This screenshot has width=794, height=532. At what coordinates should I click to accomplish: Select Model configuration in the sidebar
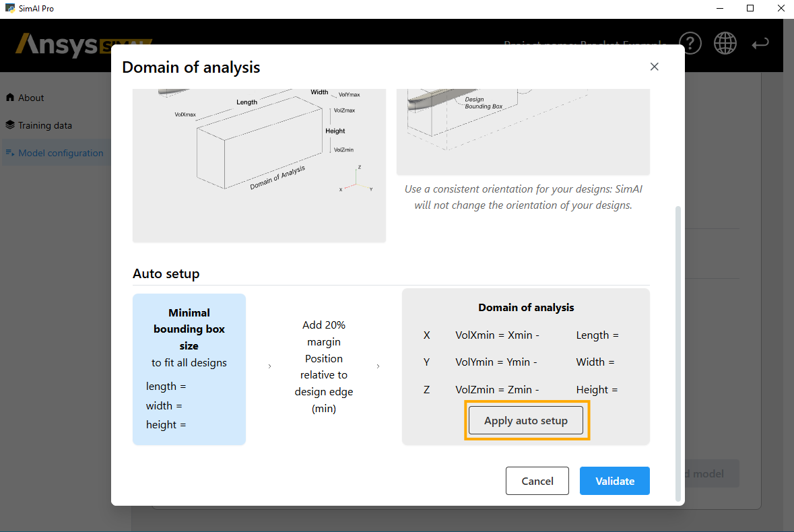61,153
